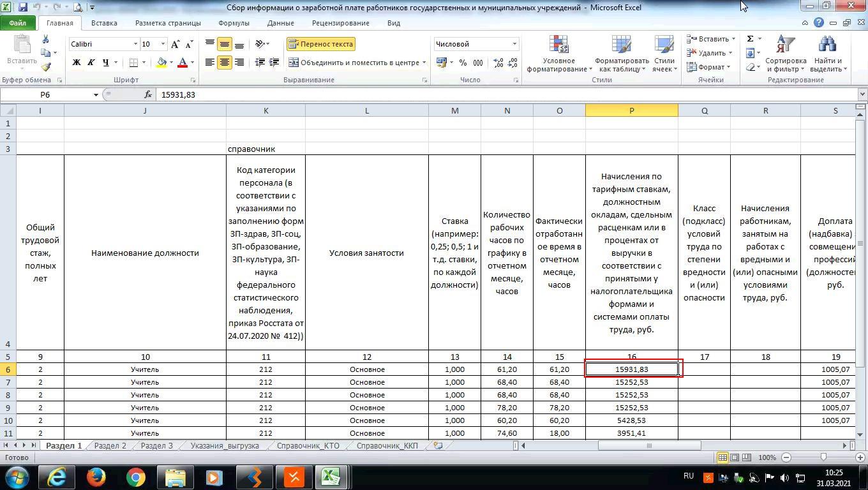The height and width of the screenshot is (490, 868).
Task: Click the borders icon
Action: [x=133, y=63]
